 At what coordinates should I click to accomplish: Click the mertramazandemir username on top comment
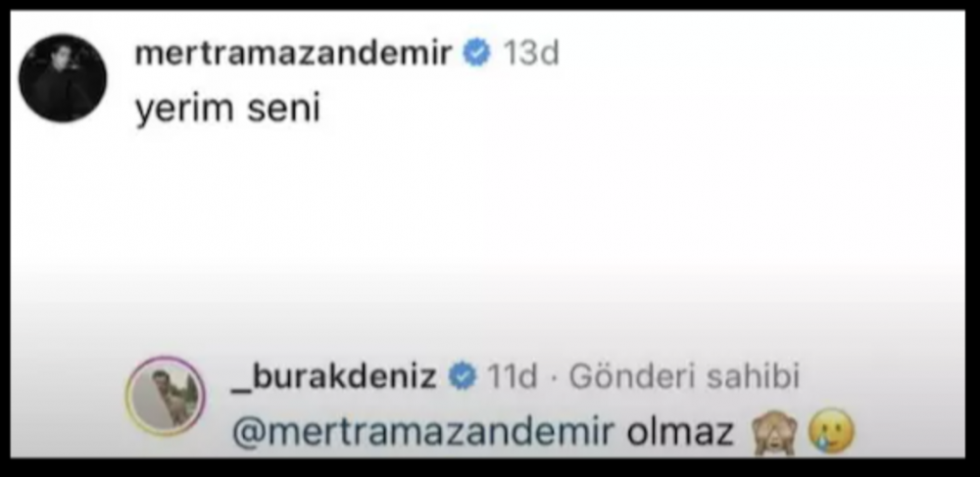(x=292, y=54)
